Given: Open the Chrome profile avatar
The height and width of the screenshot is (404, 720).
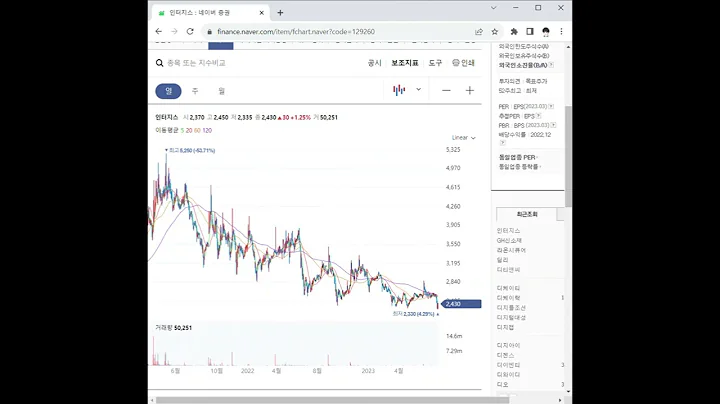Looking at the screenshot, I should coord(546,32).
